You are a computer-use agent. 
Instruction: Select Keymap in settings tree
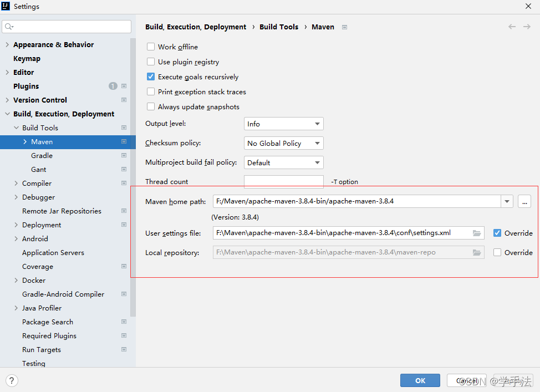coord(27,59)
